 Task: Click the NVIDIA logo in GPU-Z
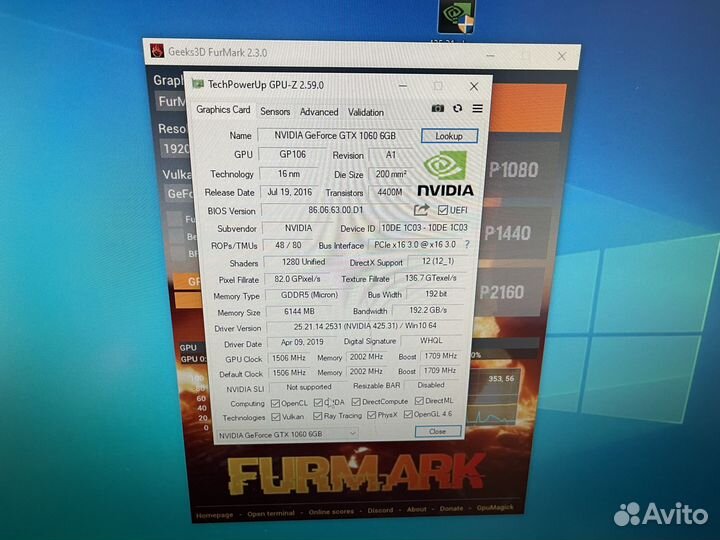tap(444, 174)
